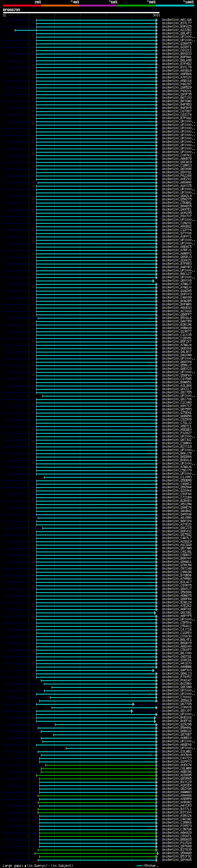Click hit label UniRef100_Q9SF35

[176, 94]
